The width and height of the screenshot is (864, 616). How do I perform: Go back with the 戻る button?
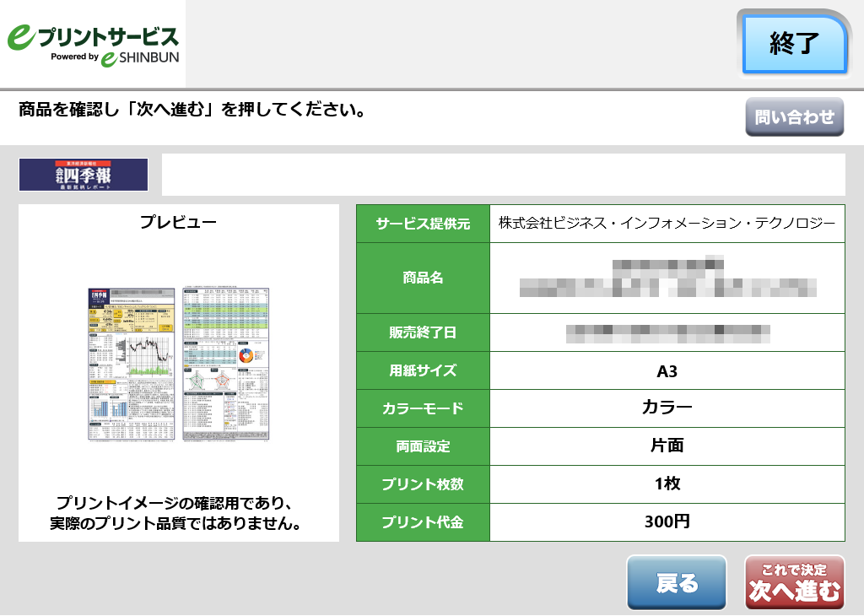(677, 583)
